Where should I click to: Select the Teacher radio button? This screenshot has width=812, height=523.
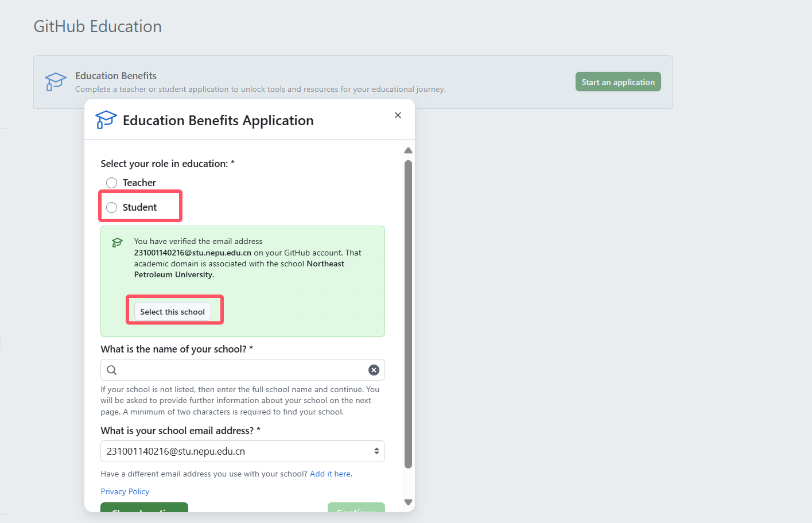[x=112, y=183]
